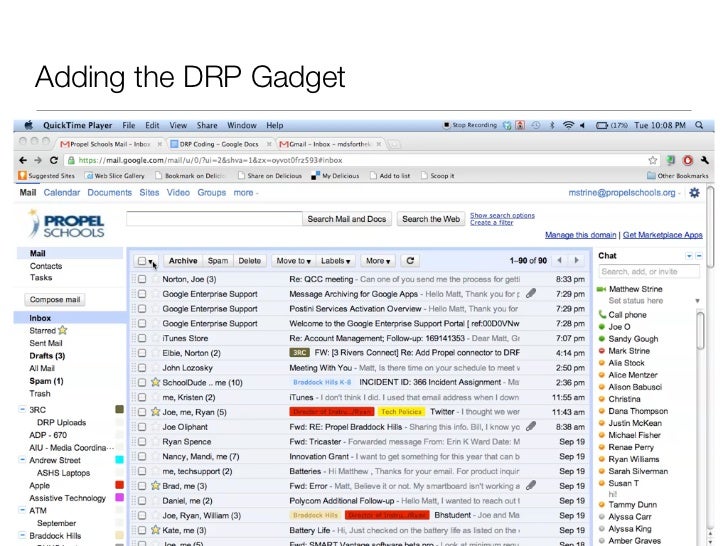Check the box for Norton, Joe (3)
The width and height of the screenshot is (728, 546).
point(142,279)
